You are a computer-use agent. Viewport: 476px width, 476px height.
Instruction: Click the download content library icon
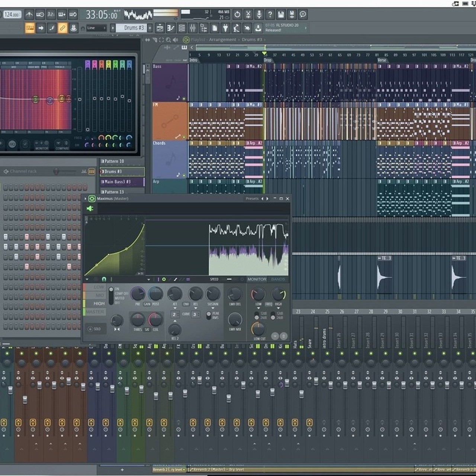pyautogui.click(x=258, y=28)
